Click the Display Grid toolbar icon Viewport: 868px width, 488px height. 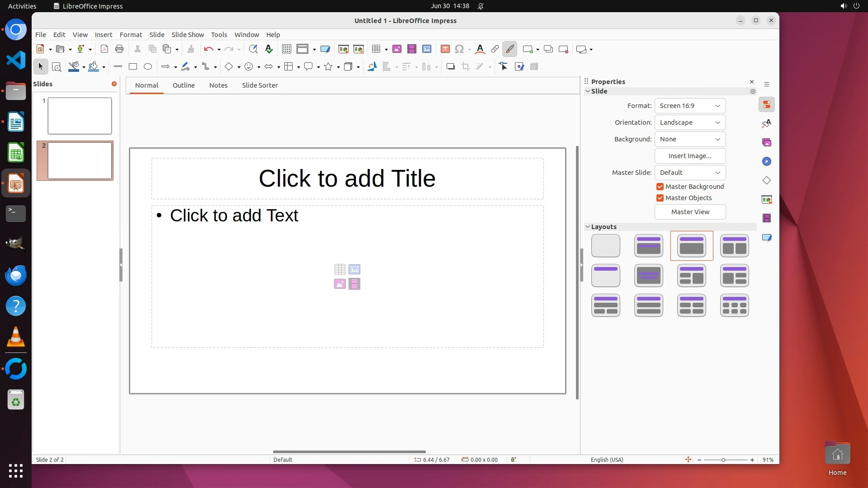[286, 49]
